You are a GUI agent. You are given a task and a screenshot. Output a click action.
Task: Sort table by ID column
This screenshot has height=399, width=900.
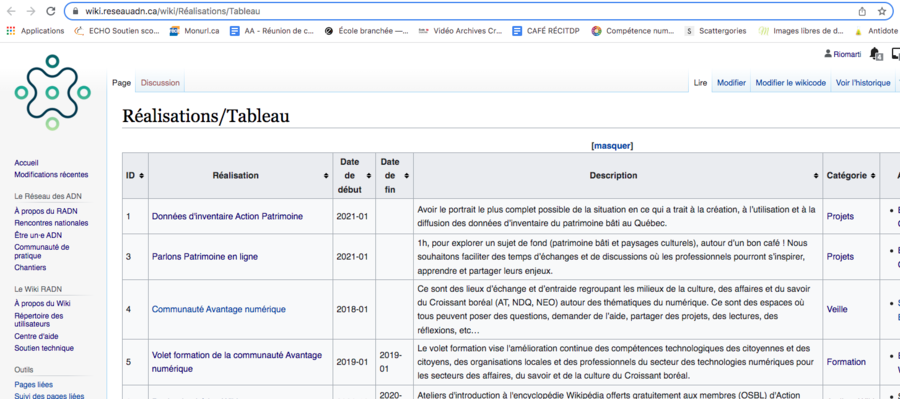pyautogui.click(x=135, y=176)
